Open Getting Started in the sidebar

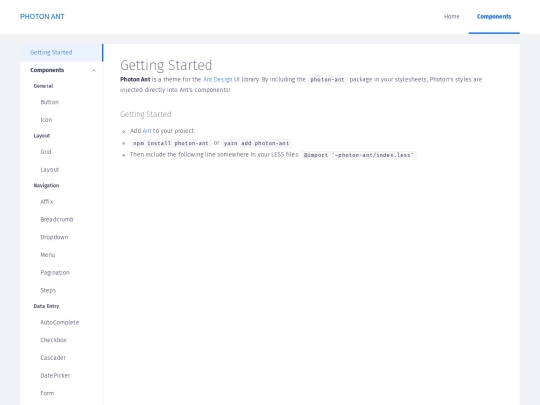click(61, 52)
